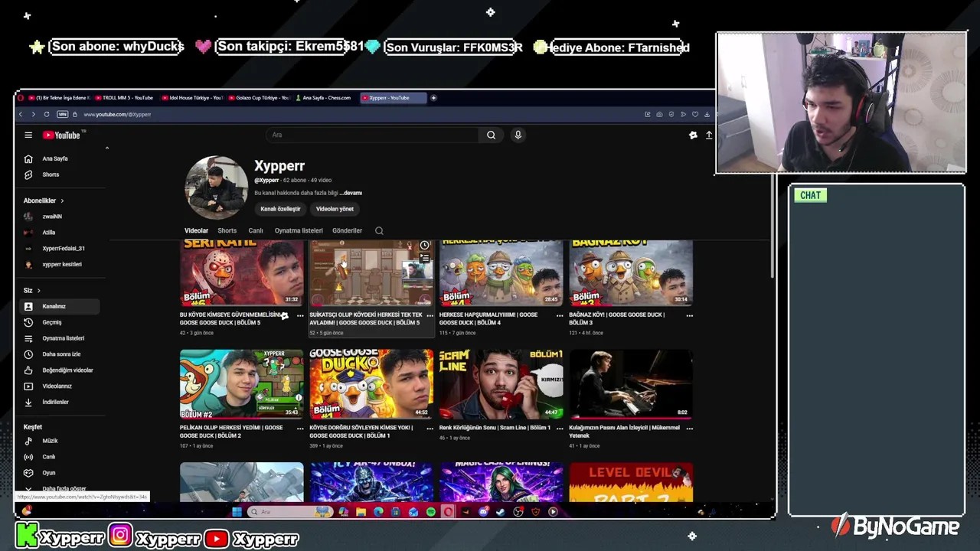Click Videoları yönet button
This screenshot has width=980, height=551.
pyautogui.click(x=335, y=209)
